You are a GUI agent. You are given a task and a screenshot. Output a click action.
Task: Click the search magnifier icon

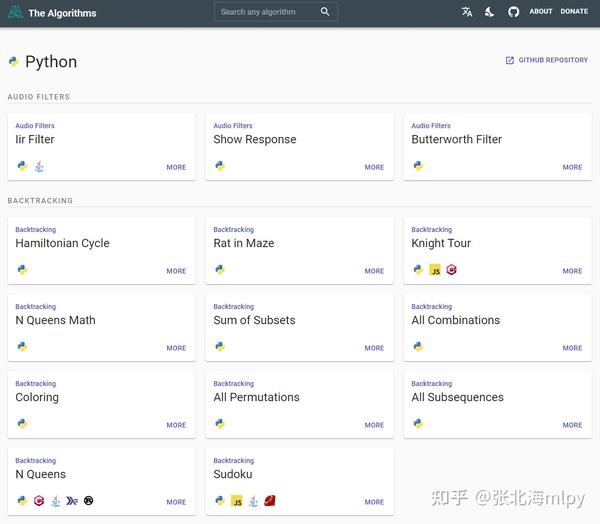325,12
